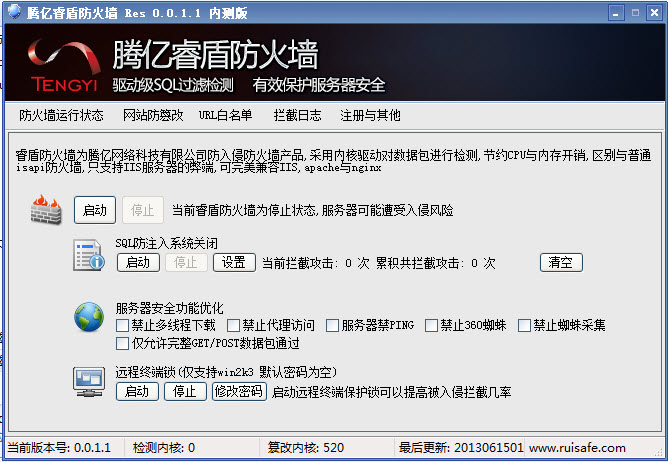
Task: Click the SQL injection document info icon
Action: coord(89,255)
